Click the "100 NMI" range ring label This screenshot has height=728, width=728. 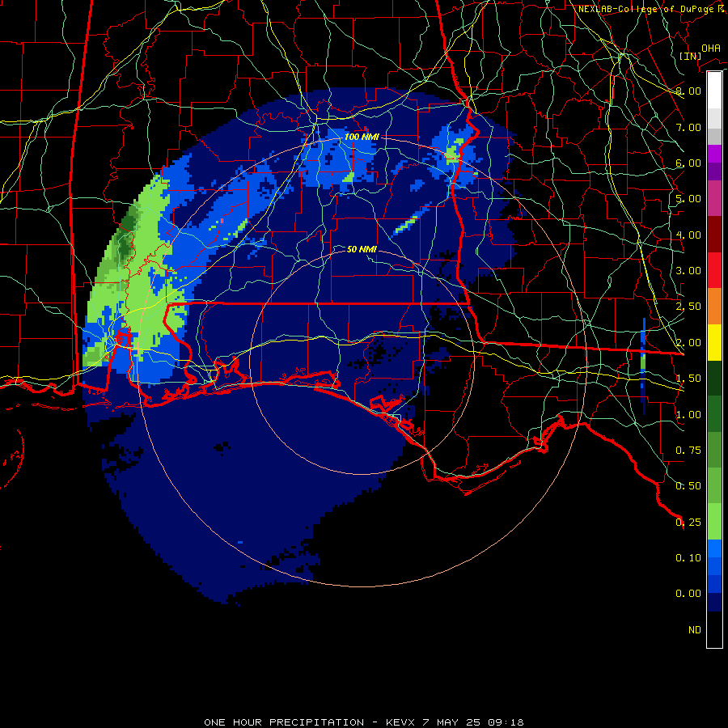click(362, 137)
